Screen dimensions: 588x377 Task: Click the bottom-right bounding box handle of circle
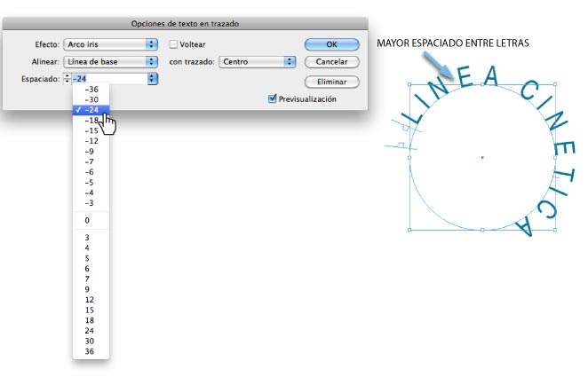tap(555, 230)
